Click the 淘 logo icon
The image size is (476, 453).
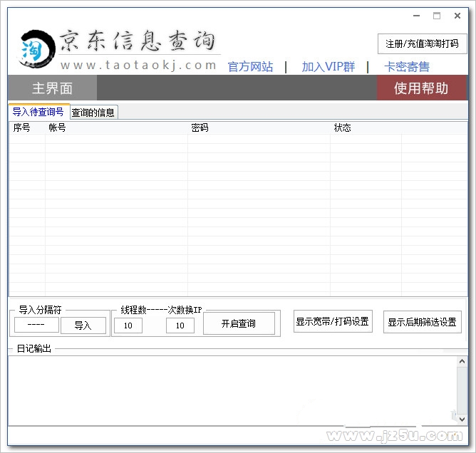(x=36, y=48)
